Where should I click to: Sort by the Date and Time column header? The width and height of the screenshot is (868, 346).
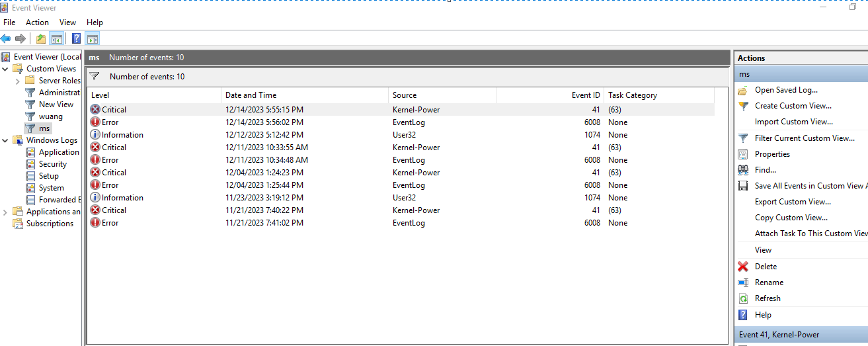pos(305,95)
